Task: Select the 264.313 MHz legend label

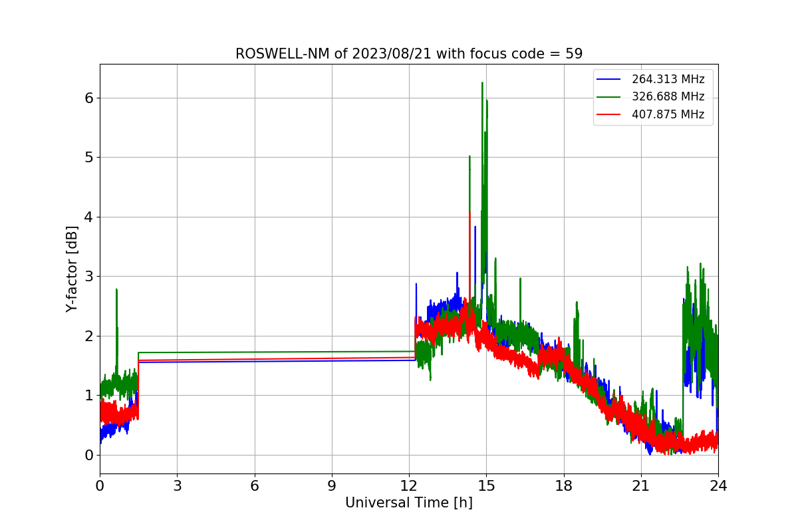Action: tap(668, 79)
